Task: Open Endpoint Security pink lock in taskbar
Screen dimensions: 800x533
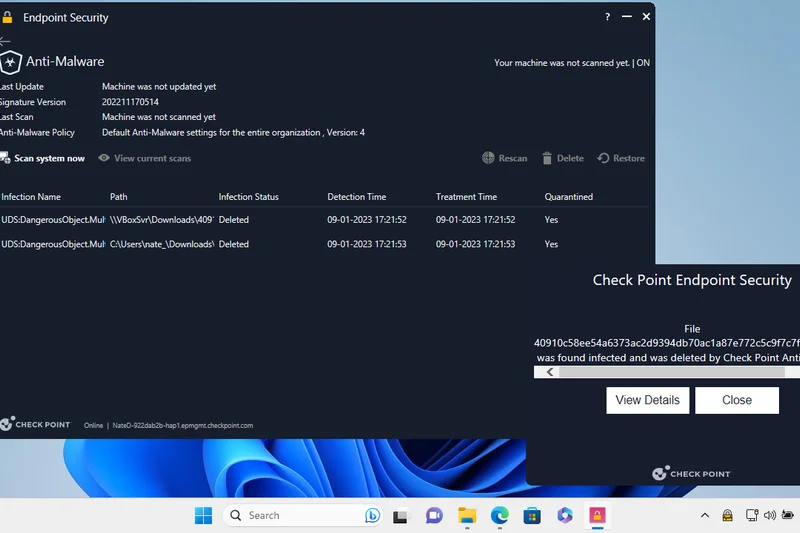Action: click(x=598, y=515)
